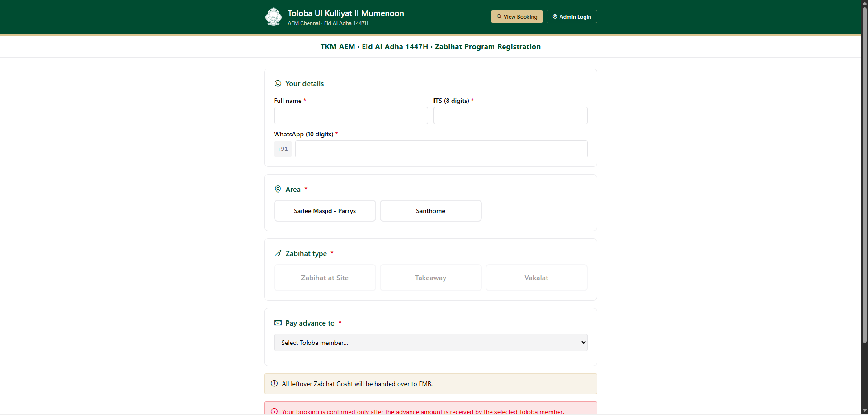This screenshot has height=415, width=868.
Task: Focus the ITS 8 digits input field
Action: [510, 115]
